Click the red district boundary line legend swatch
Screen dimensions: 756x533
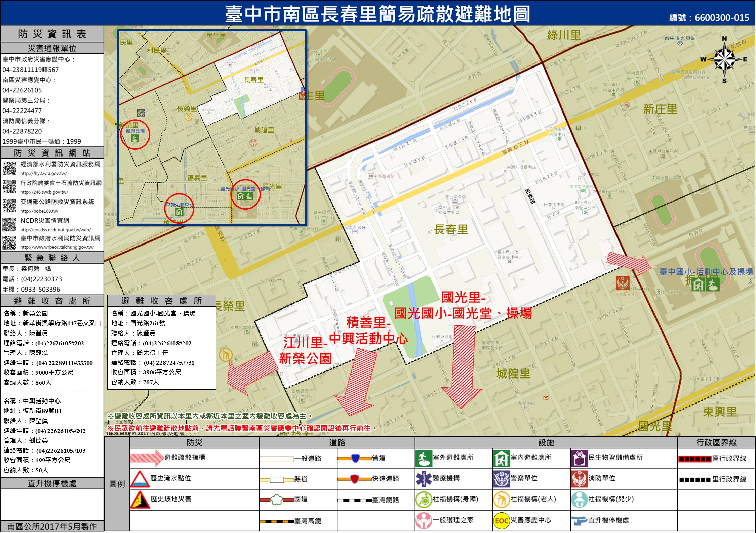pos(694,459)
